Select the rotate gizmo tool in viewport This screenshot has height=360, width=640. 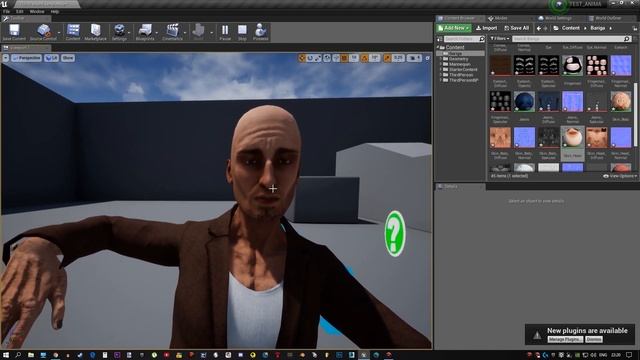pos(310,58)
